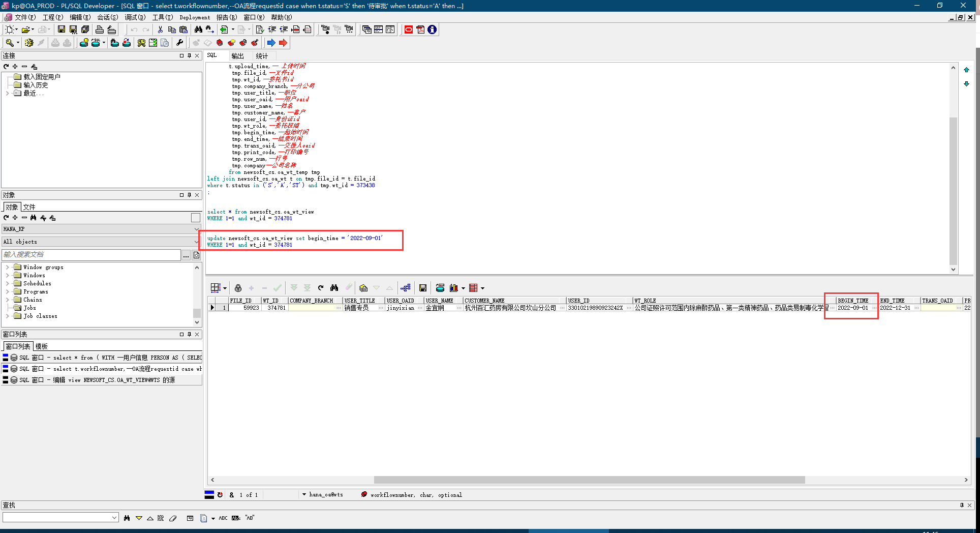The height and width of the screenshot is (533, 980).
Task: Open the HANA_KP user dropdown
Action: click(x=196, y=229)
